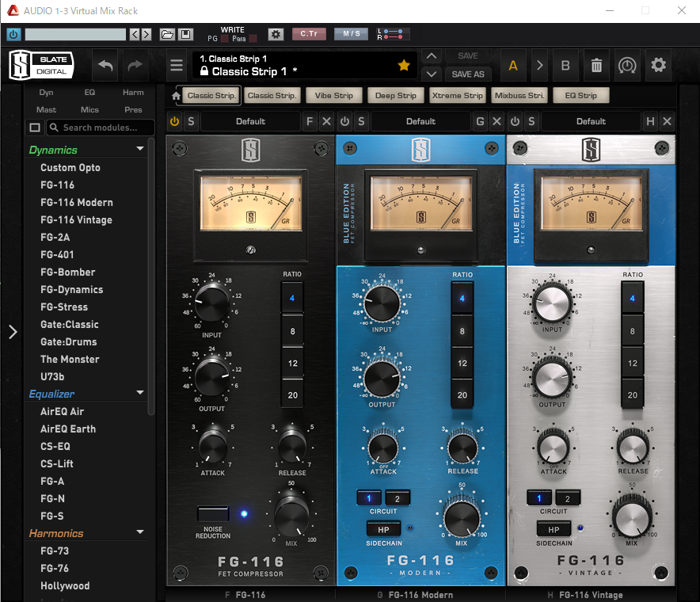Set ratio 20 on FG-116 black
700x602 pixels.
pyautogui.click(x=292, y=395)
